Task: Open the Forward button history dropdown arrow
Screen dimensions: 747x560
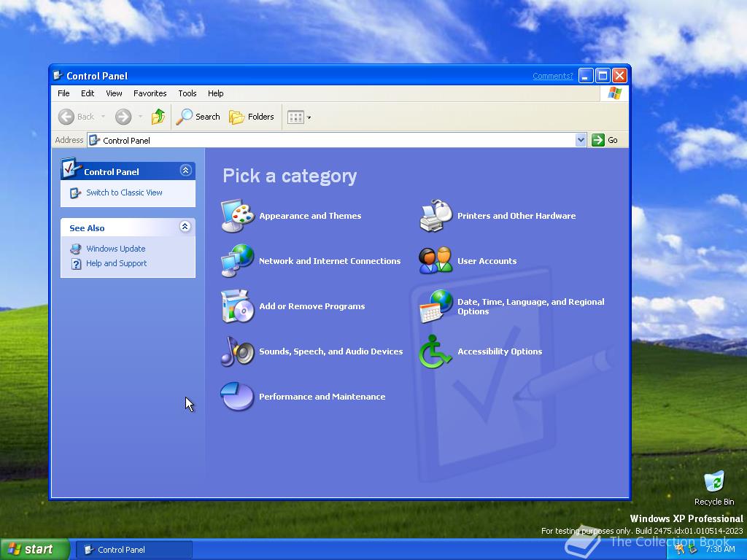Action: click(x=140, y=117)
